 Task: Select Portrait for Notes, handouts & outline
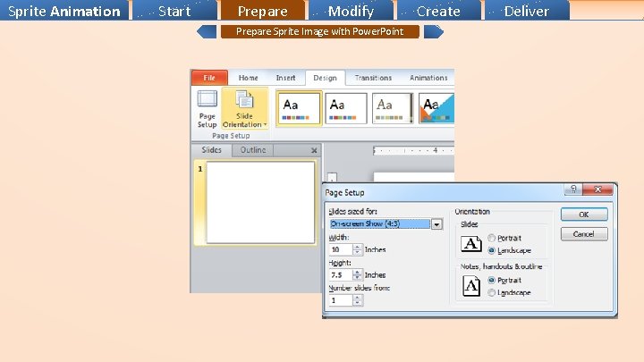[x=504, y=281]
